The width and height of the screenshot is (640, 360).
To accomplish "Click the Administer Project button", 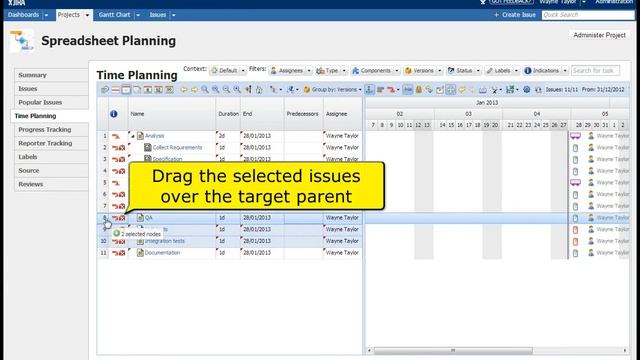I will pyautogui.click(x=599, y=35).
